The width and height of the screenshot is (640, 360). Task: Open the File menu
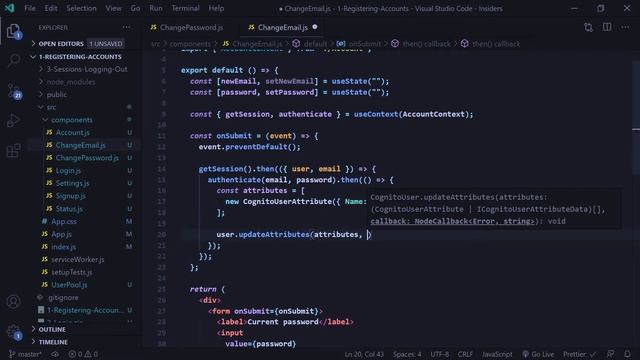pos(30,8)
